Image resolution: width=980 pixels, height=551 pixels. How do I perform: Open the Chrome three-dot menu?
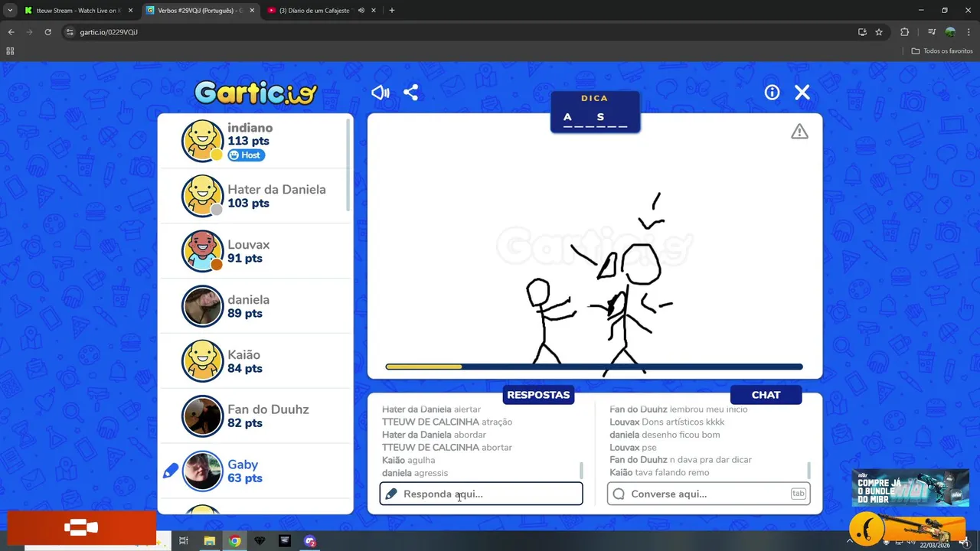969,32
